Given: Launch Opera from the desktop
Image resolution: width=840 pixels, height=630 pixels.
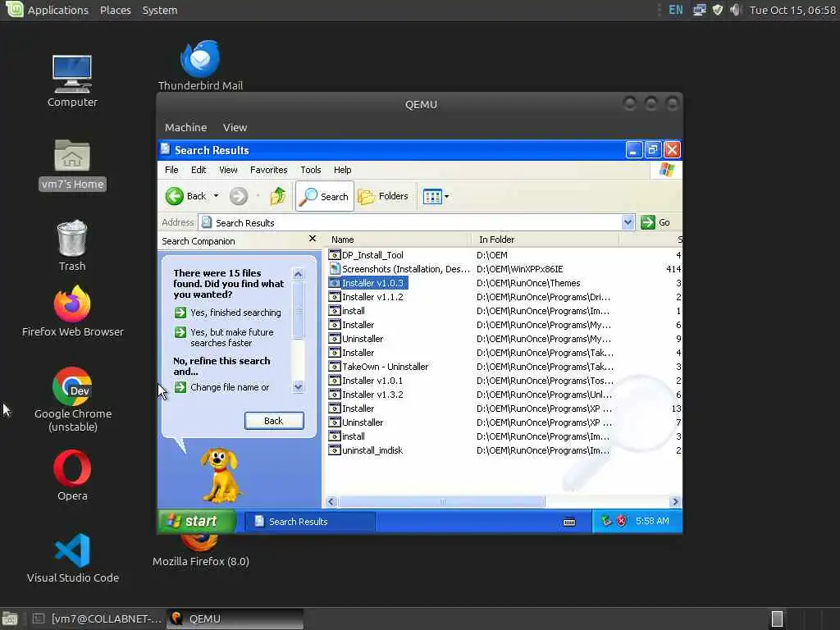Looking at the screenshot, I should pyautogui.click(x=72, y=475).
